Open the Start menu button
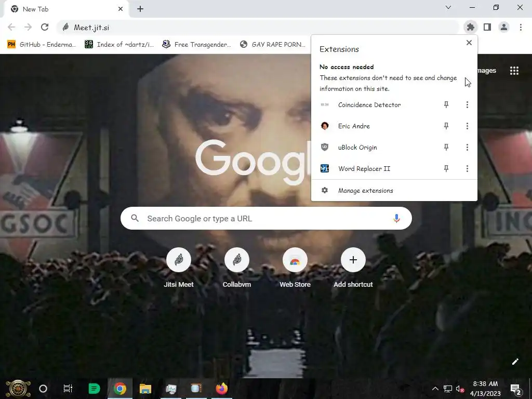 point(18,389)
